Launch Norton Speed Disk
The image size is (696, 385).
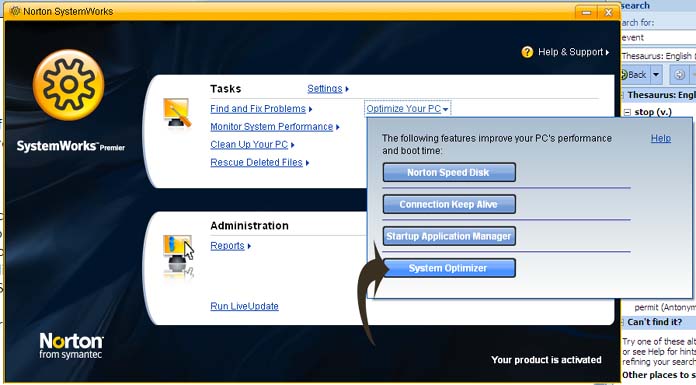click(449, 172)
